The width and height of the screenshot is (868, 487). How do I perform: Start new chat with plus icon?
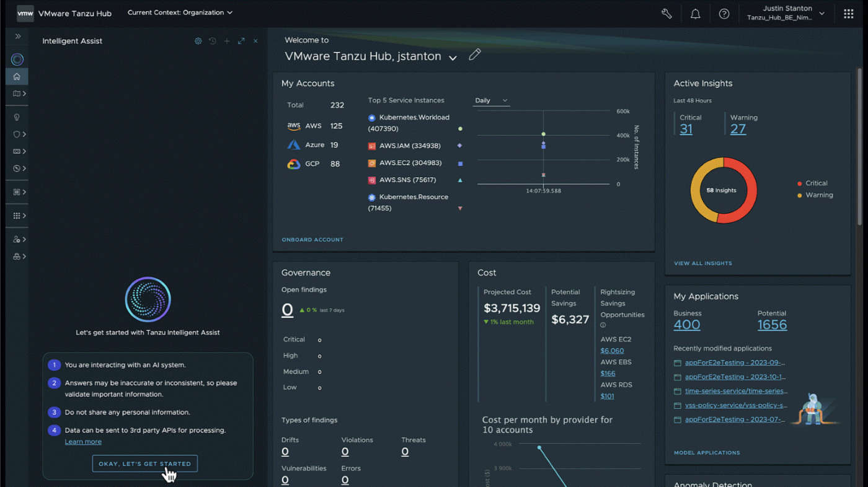point(227,41)
